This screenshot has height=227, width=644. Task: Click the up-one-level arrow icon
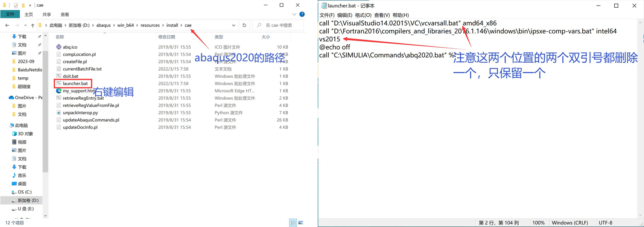point(33,25)
